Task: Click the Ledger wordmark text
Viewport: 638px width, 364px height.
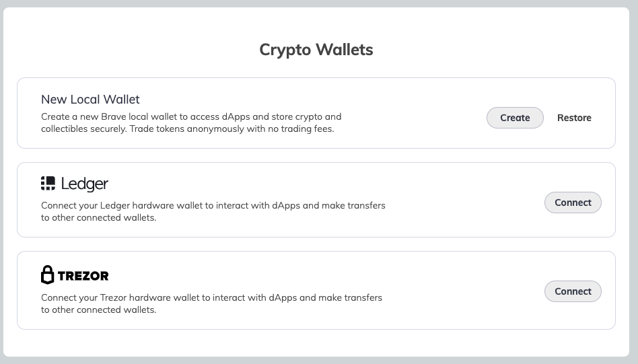Action: pos(85,184)
